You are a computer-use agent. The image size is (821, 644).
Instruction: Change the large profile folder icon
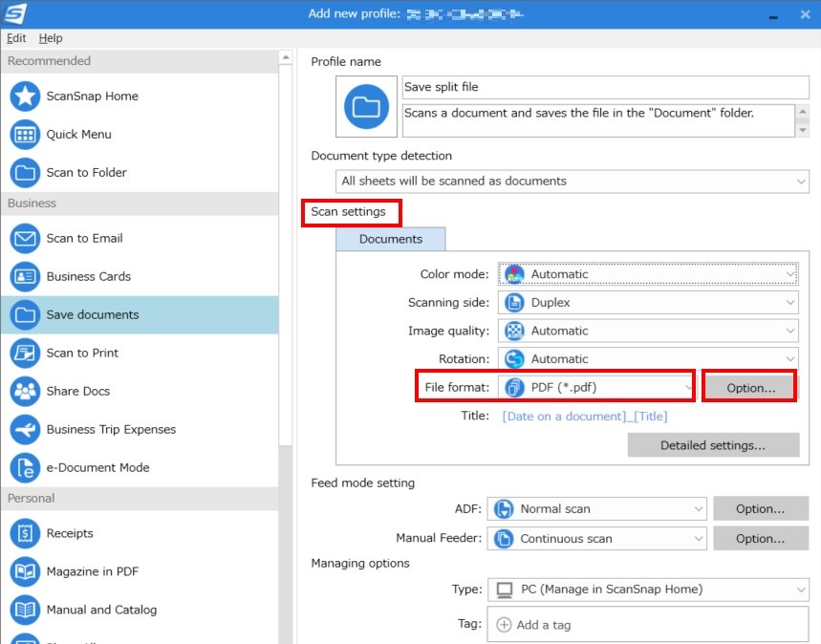coord(366,107)
